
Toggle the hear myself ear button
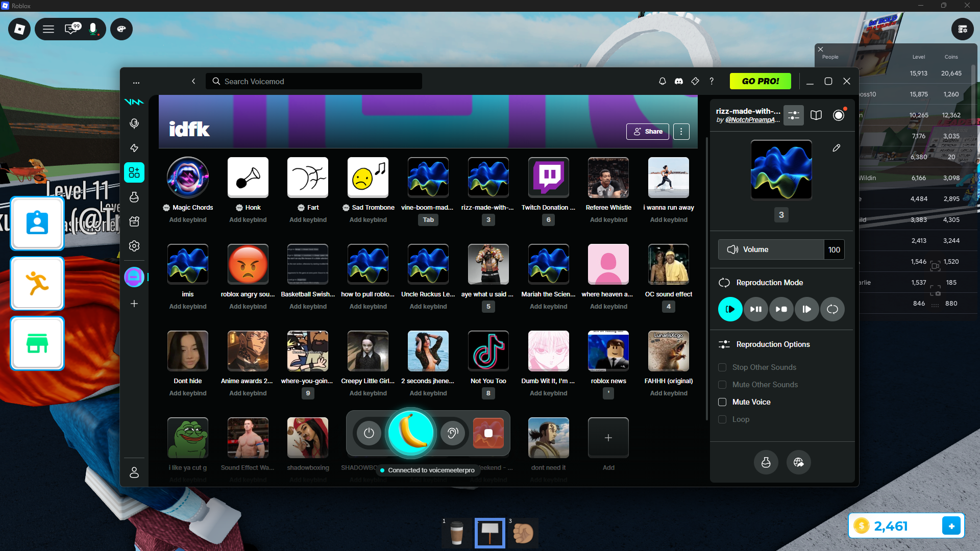(x=453, y=433)
